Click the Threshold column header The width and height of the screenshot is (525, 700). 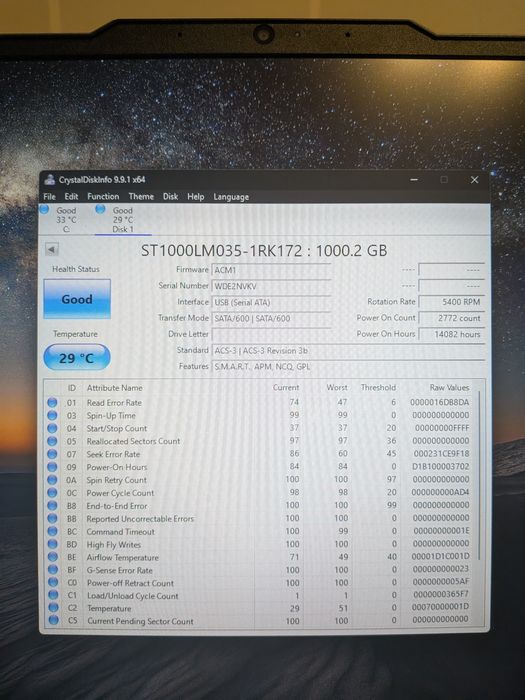pyautogui.click(x=378, y=388)
